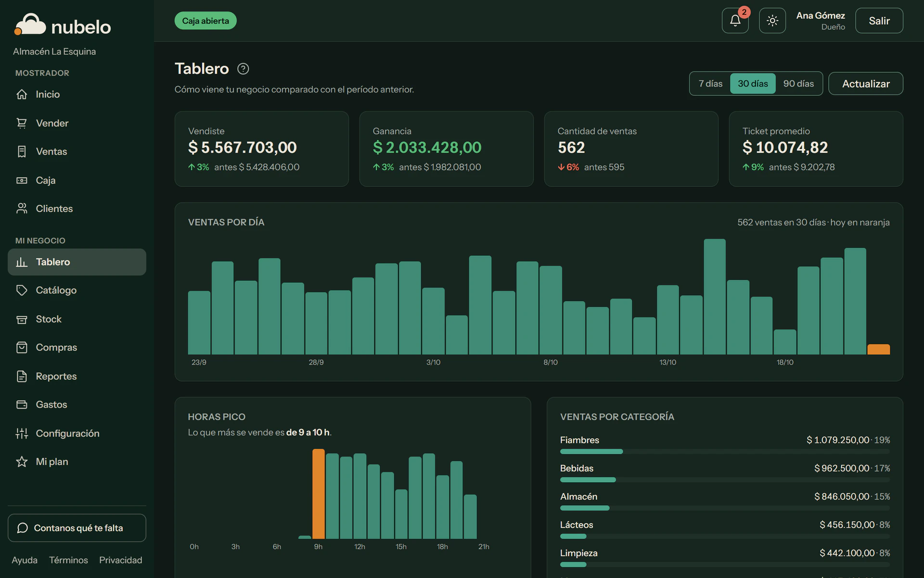Viewport: 924px width, 578px height.
Task: Click the Ticket promedio value $ 10.074,82
Action: click(x=785, y=147)
